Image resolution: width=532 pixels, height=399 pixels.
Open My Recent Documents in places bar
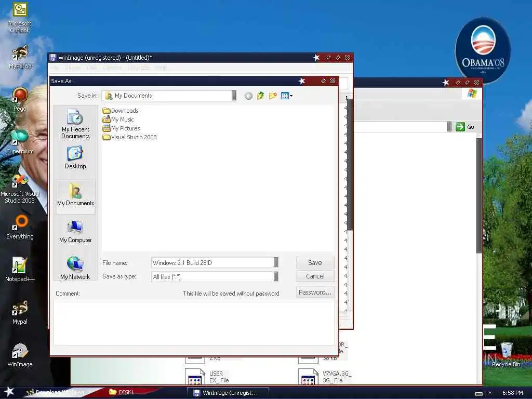[x=75, y=124]
